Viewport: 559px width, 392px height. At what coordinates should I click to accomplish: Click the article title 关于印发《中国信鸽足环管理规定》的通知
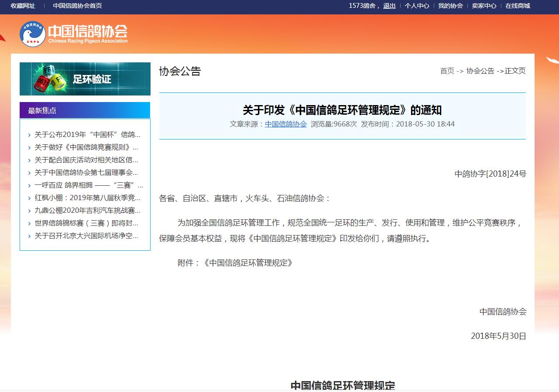(342, 109)
